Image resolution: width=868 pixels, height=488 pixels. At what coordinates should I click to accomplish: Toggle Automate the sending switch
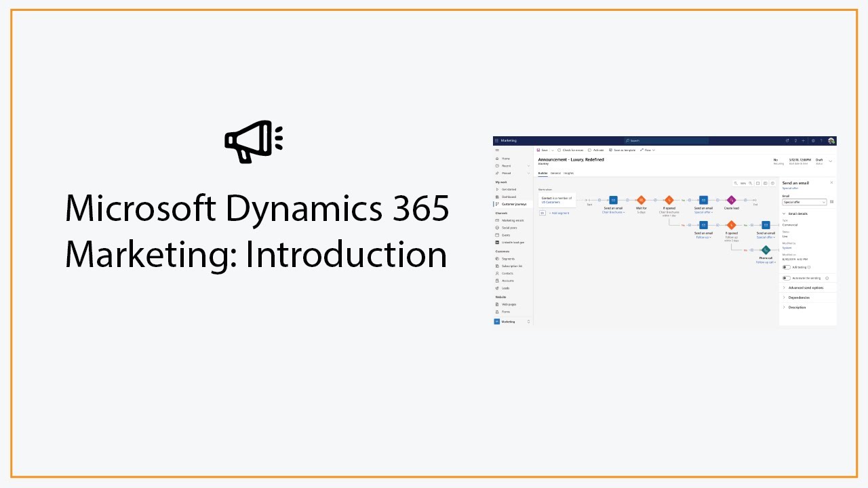[786, 278]
